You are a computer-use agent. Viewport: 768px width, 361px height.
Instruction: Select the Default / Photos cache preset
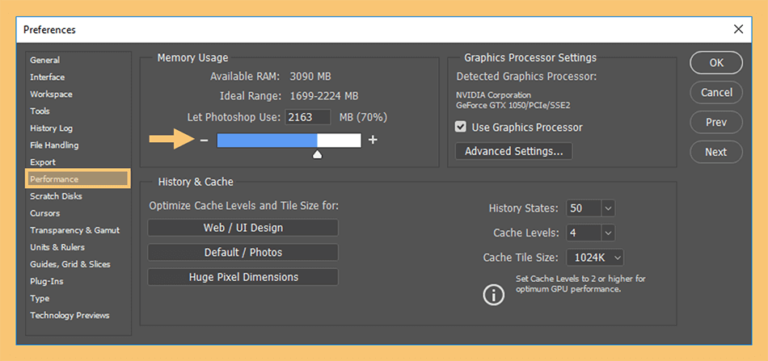click(x=243, y=252)
